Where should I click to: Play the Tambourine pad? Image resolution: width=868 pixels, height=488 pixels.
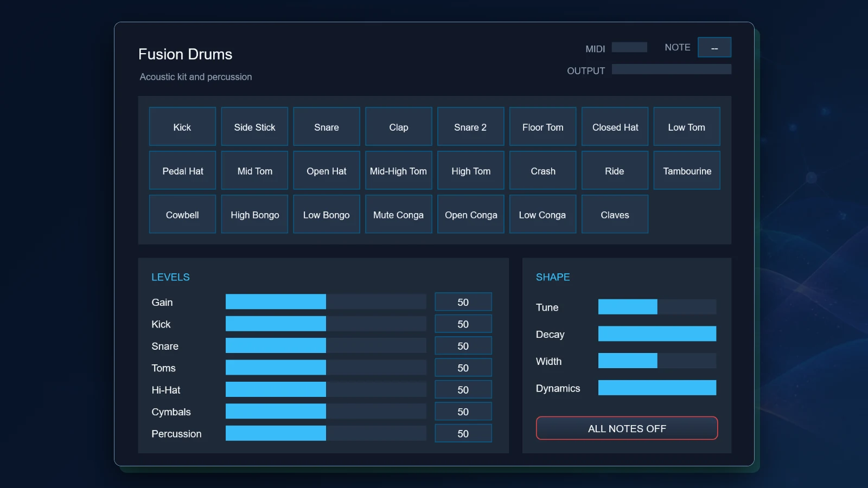tap(687, 170)
